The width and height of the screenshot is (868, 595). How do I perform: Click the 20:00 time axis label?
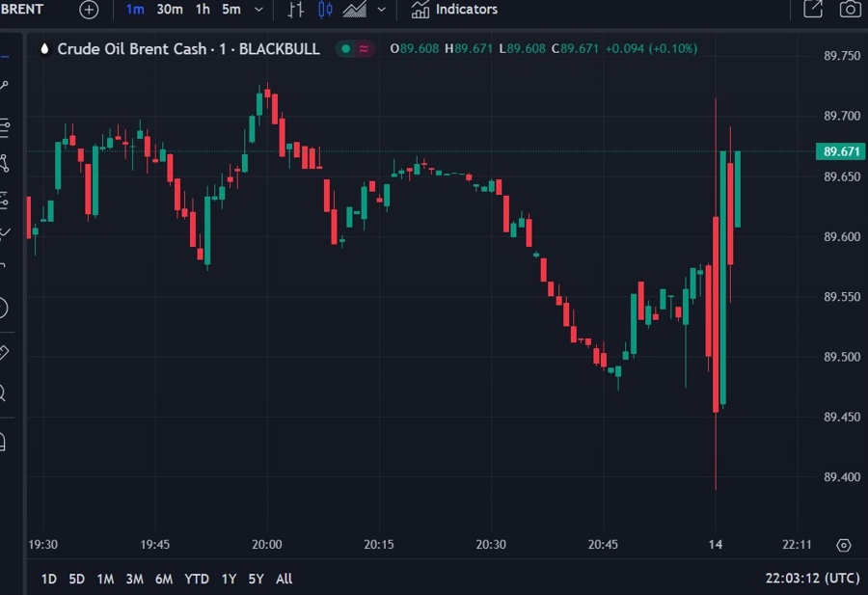tap(267, 545)
